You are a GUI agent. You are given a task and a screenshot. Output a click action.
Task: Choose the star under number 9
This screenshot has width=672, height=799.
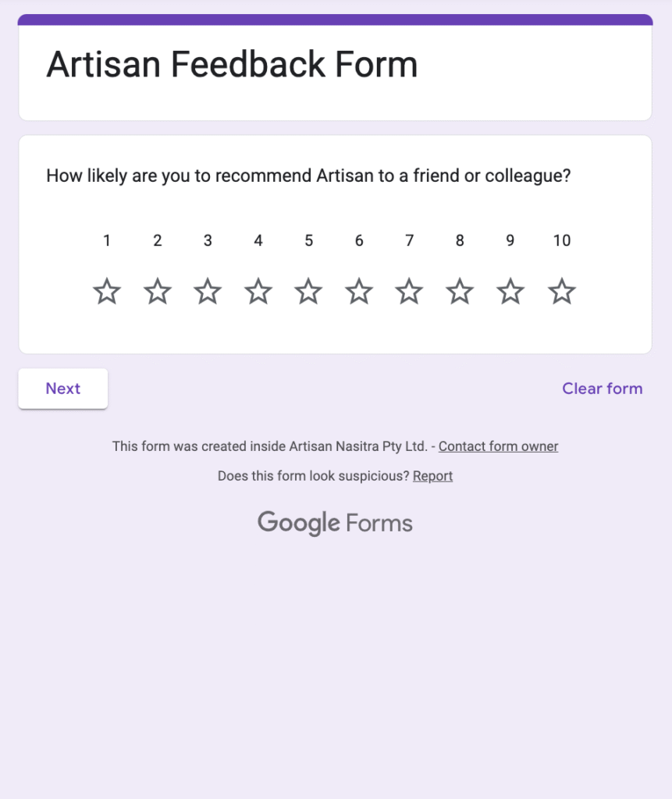click(x=510, y=292)
